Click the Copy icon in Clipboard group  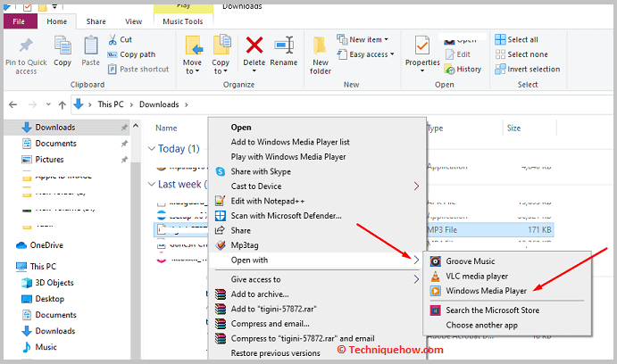(x=63, y=45)
